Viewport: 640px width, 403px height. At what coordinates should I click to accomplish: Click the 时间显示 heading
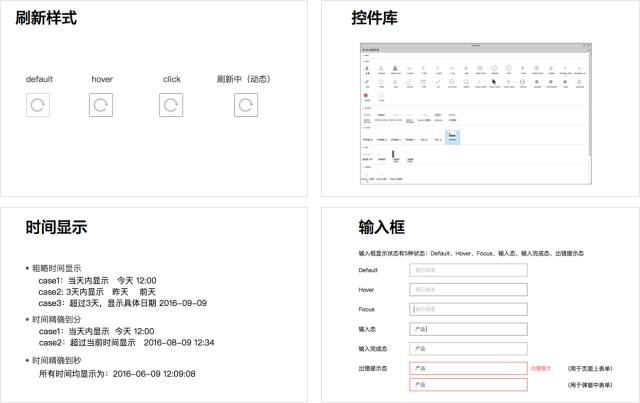(x=56, y=228)
